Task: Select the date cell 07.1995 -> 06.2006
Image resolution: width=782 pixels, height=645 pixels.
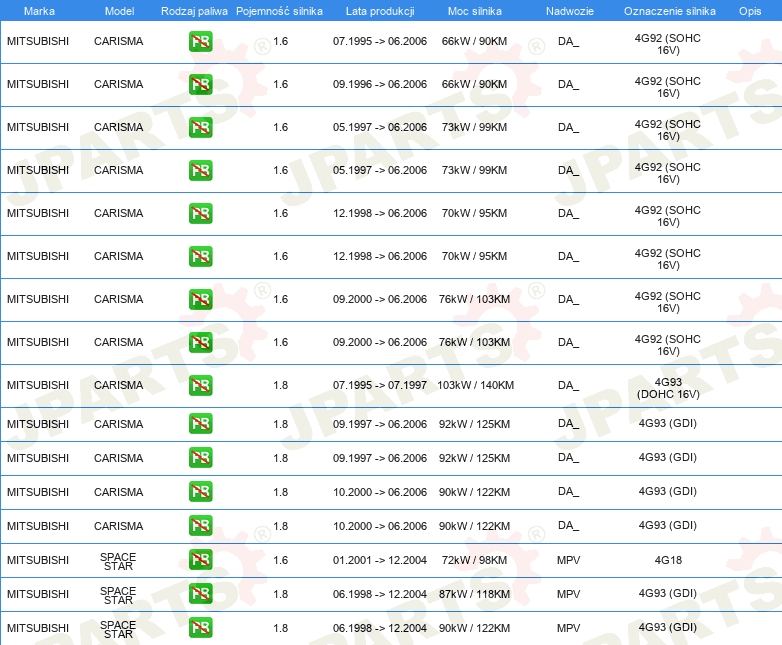Action: [x=380, y=41]
